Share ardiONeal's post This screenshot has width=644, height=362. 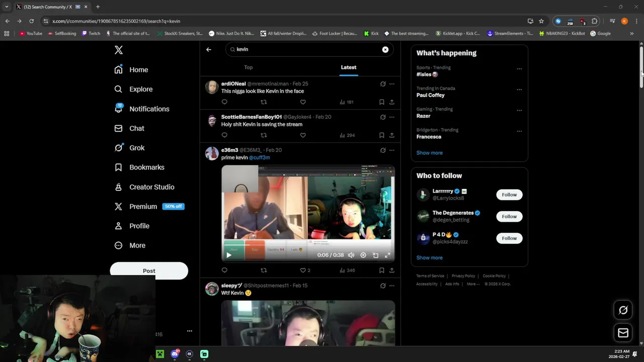coord(392,102)
